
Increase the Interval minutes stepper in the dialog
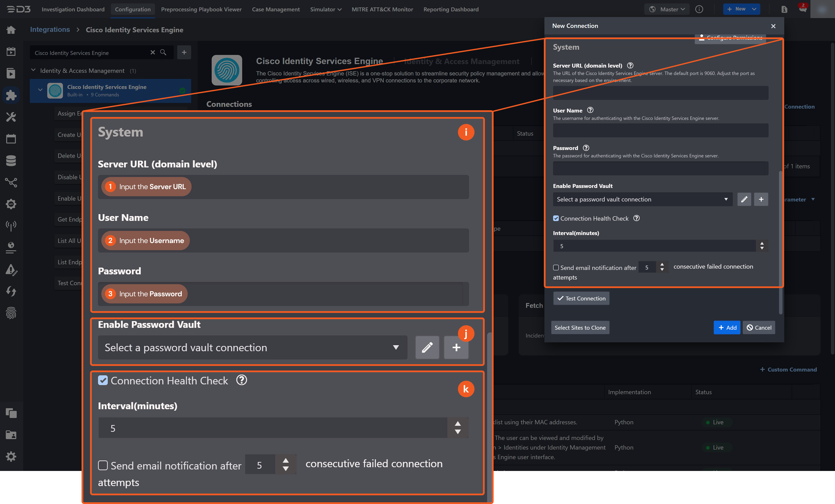tap(762, 243)
